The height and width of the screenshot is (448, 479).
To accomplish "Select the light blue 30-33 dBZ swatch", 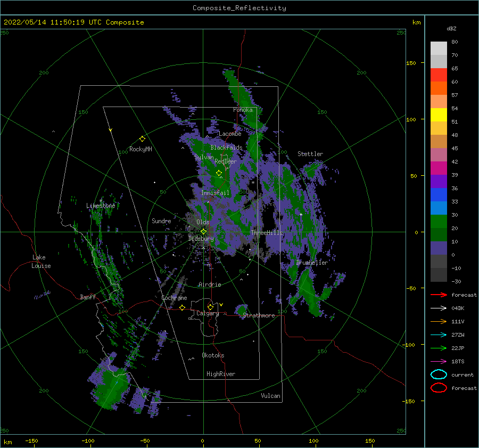I will pyautogui.click(x=439, y=208).
